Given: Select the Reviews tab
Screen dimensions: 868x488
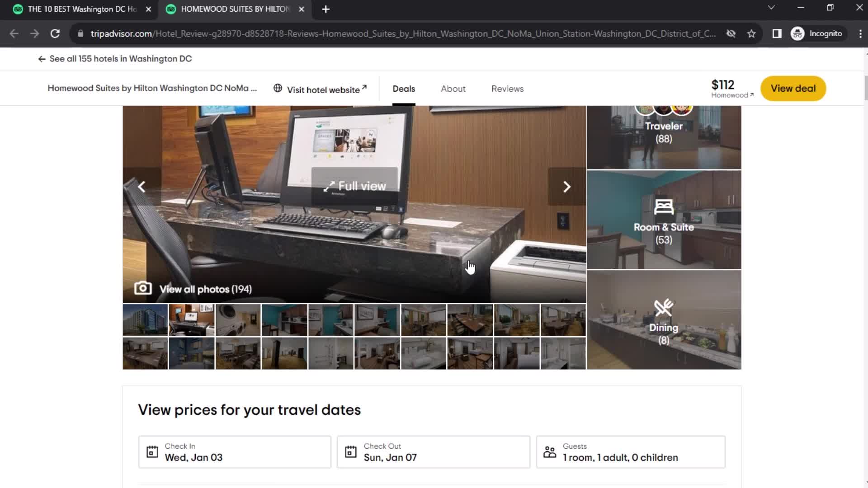Looking at the screenshot, I should coord(507,89).
